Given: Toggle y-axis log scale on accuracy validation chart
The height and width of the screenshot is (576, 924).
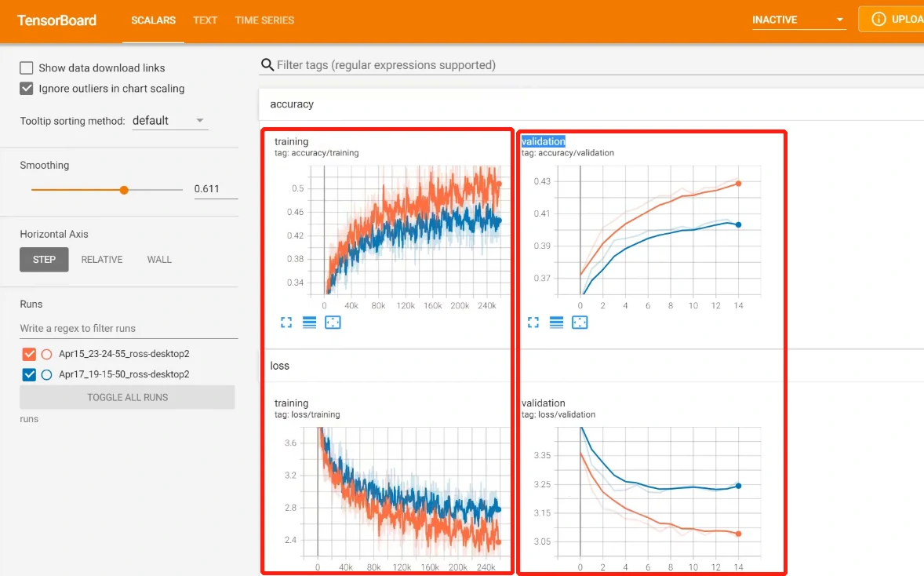Looking at the screenshot, I should click(x=556, y=323).
